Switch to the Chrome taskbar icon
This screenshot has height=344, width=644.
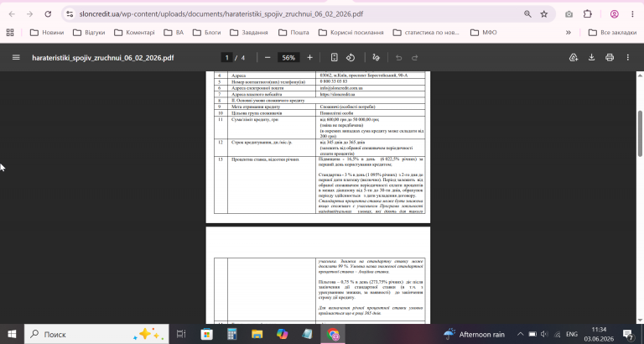(333, 334)
